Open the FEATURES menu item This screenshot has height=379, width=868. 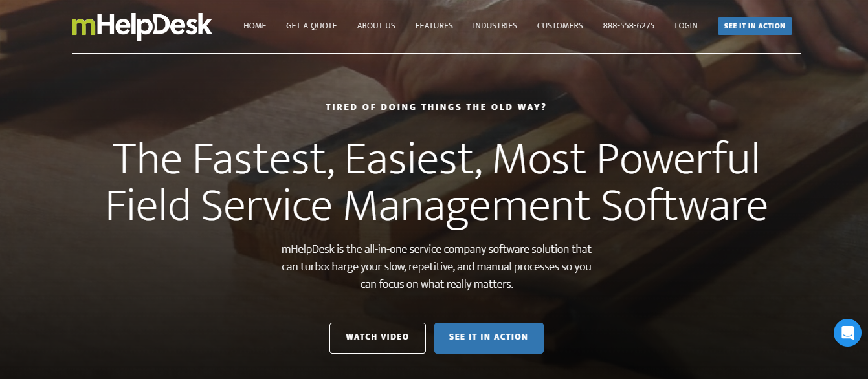point(434,26)
